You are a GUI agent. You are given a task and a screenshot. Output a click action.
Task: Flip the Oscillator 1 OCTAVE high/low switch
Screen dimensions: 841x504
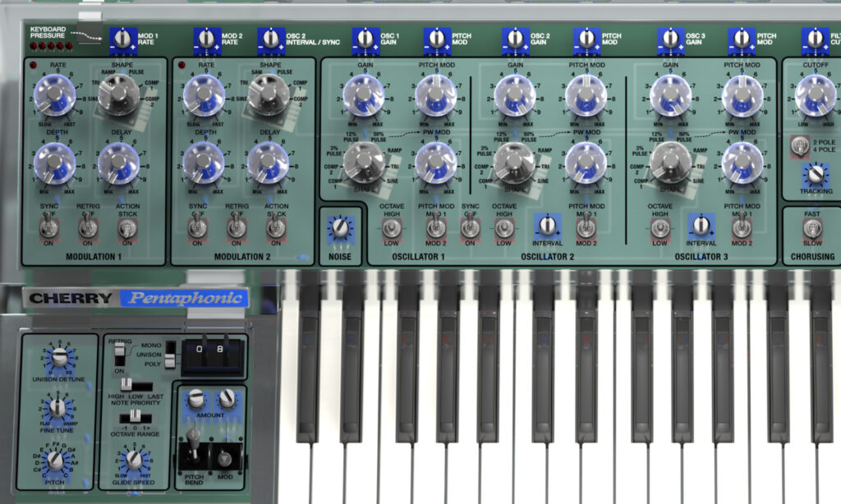[x=392, y=228]
